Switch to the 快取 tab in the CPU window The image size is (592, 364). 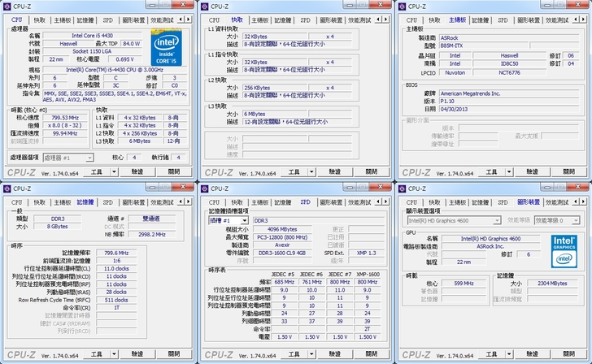coord(39,20)
